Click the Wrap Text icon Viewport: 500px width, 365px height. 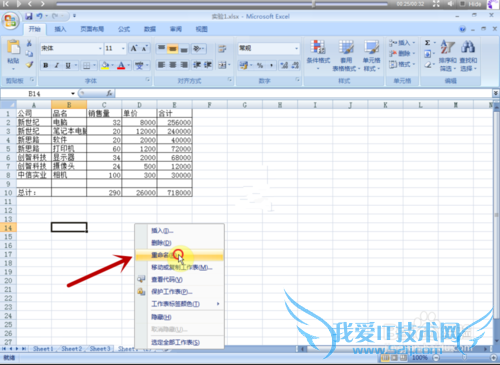[x=222, y=49]
